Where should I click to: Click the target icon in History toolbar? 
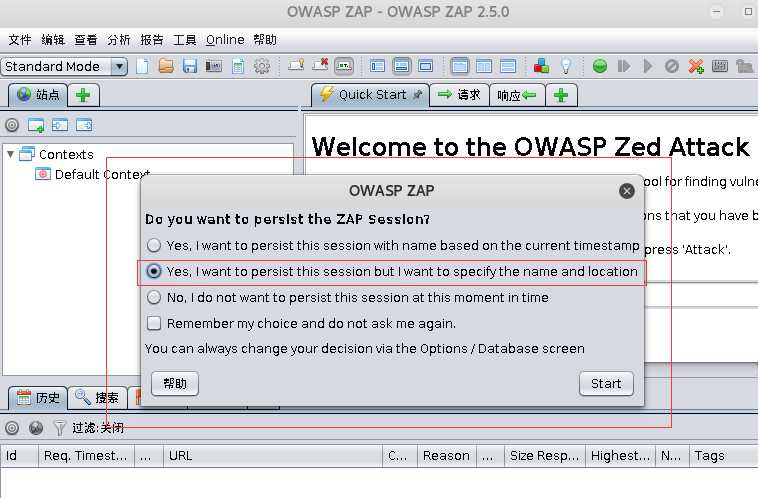point(12,428)
